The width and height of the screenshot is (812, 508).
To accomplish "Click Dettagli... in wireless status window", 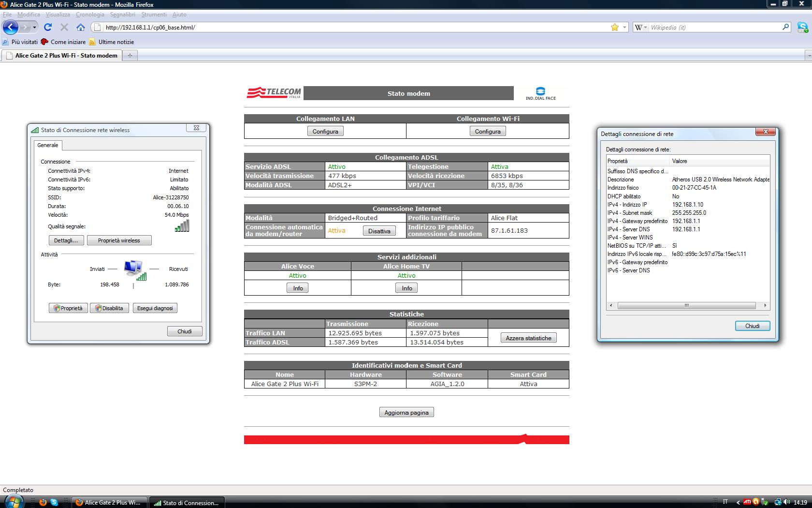I will pyautogui.click(x=66, y=240).
